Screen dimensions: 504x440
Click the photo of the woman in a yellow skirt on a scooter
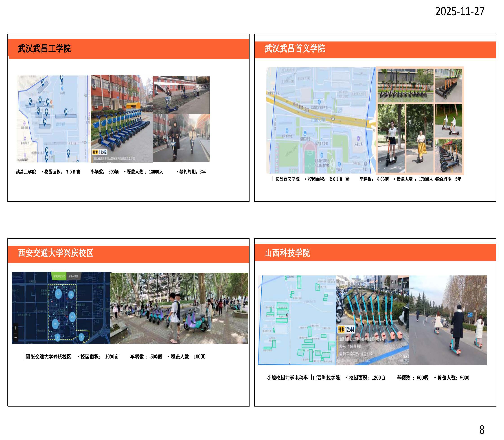click(x=420, y=138)
